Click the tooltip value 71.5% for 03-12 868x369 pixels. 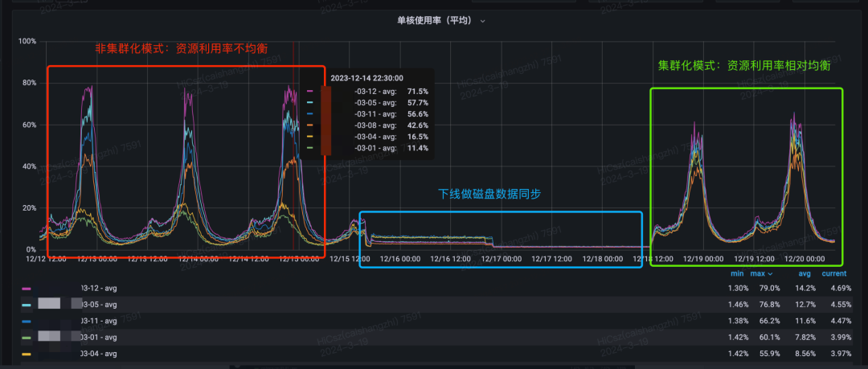(x=417, y=91)
